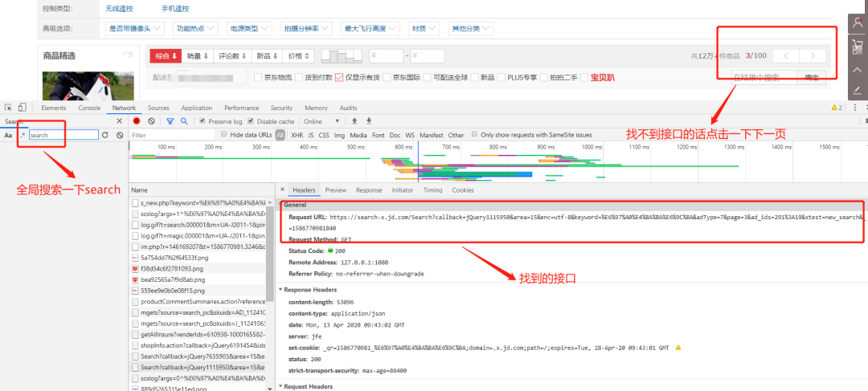The image size is (868, 391).
Task: Click the search text field containing 'search'
Action: coord(62,135)
